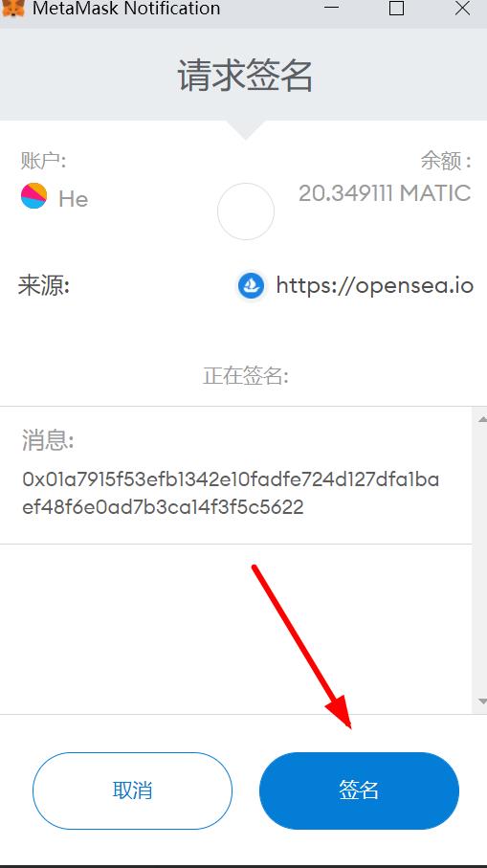Image resolution: width=487 pixels, height=868 pixels.
Task: Maximize the MetaMask Notification window
Action: pos(396,8)
